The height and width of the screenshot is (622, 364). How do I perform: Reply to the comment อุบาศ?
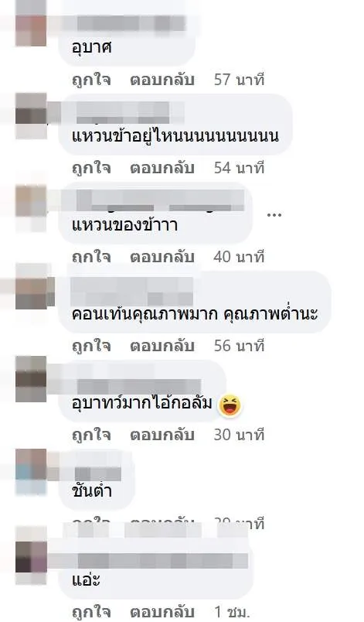click(x=162, y=80)
